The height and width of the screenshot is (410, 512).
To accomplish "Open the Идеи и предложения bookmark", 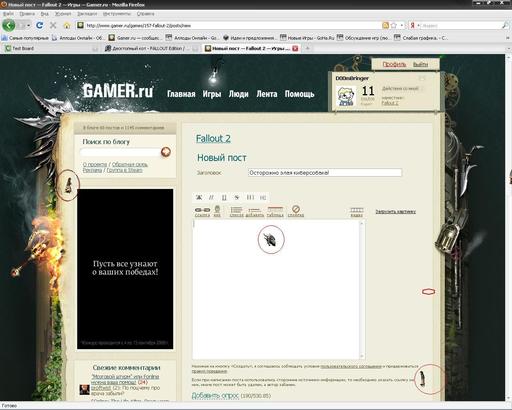I will [249, 38].
